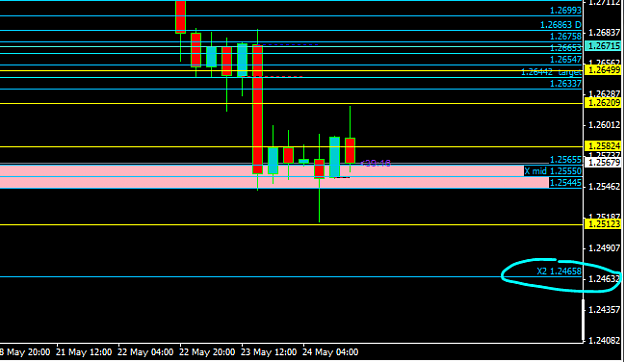The height and width of the screenshot is (362, 625).
Task: Click the 1.26337 level label
Action: (566, 84)
